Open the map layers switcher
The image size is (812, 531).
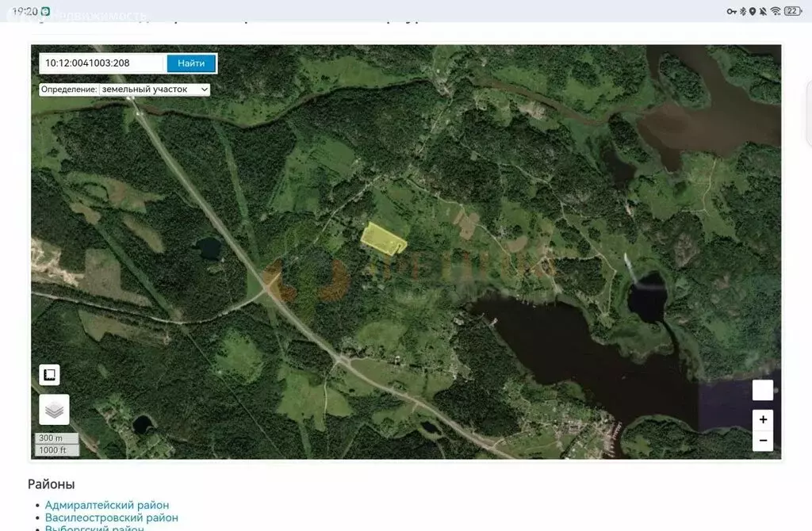pyautogui.click(x=54, y=410)
